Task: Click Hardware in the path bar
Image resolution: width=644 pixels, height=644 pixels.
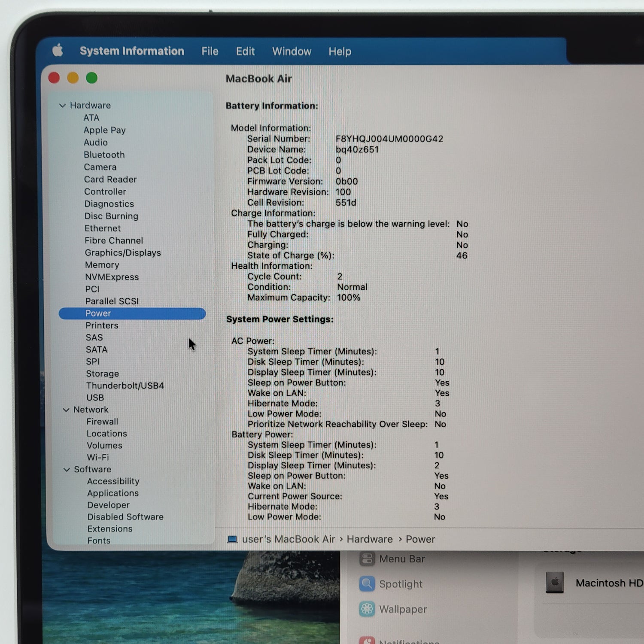Action: click(370, 539)
